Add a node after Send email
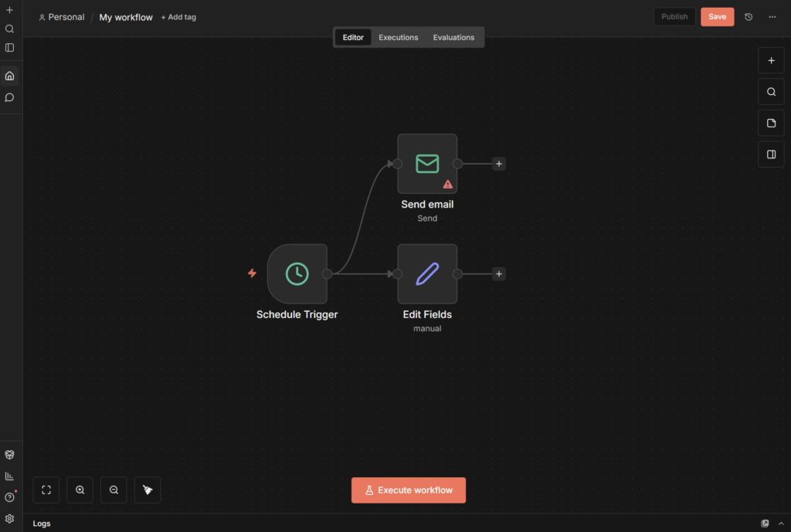 click(499, 164)
